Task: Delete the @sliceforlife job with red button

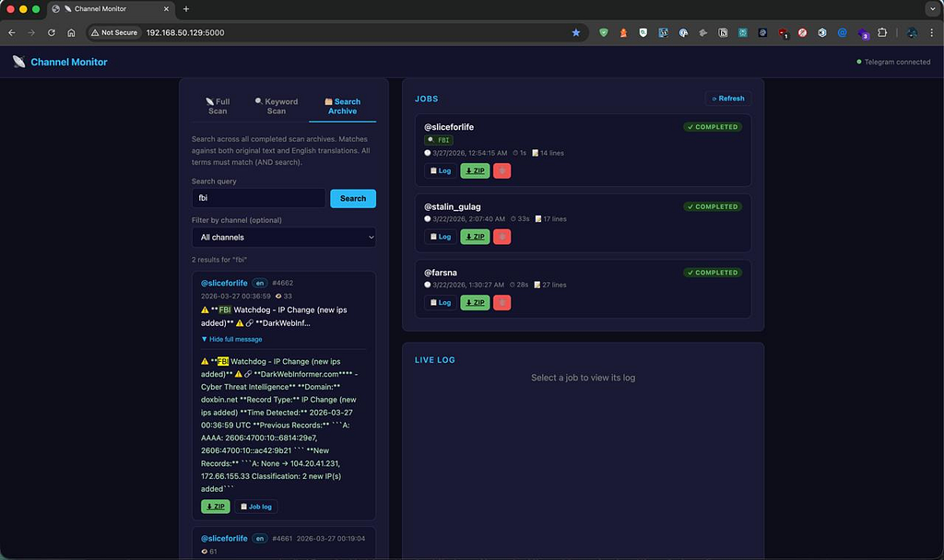Action: [x=502, y=170]
